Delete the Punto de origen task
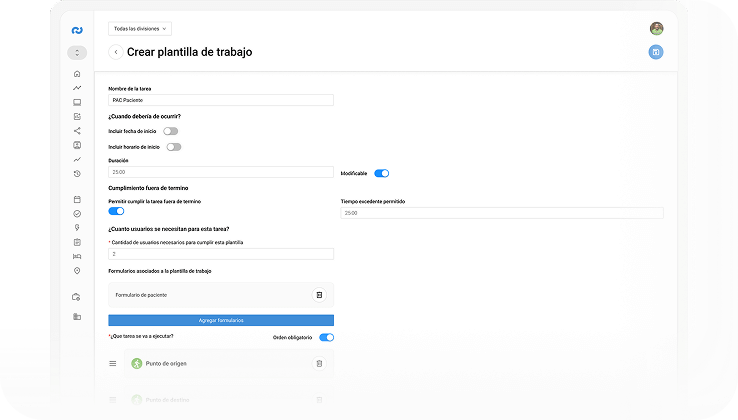 pos(319,363)
